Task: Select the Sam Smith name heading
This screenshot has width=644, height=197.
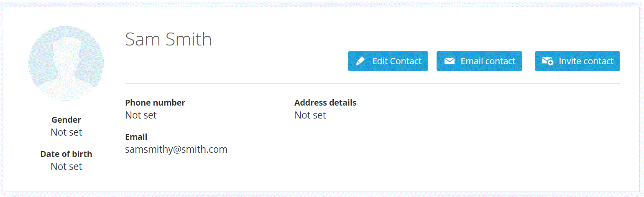Action: tap(169, 39)
